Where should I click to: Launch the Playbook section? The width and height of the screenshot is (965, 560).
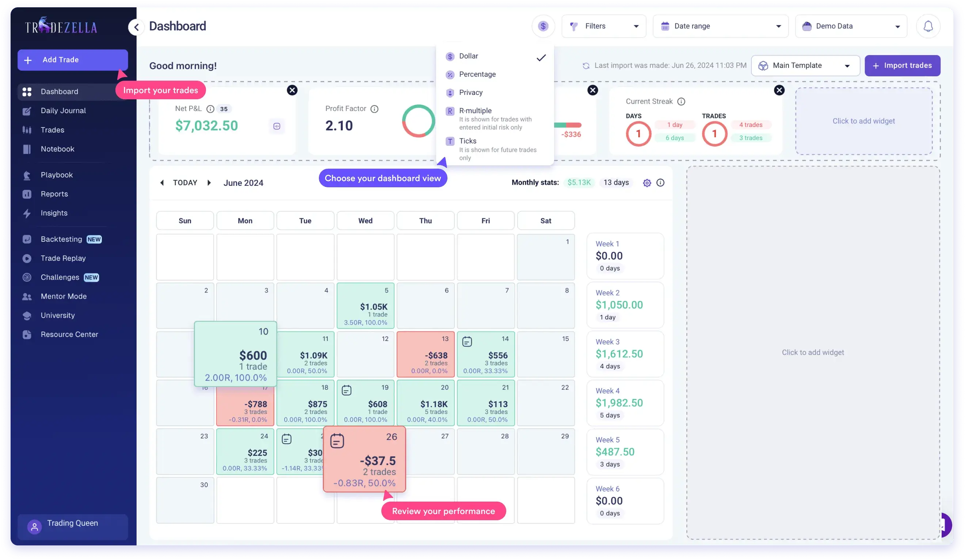(57, 175)
